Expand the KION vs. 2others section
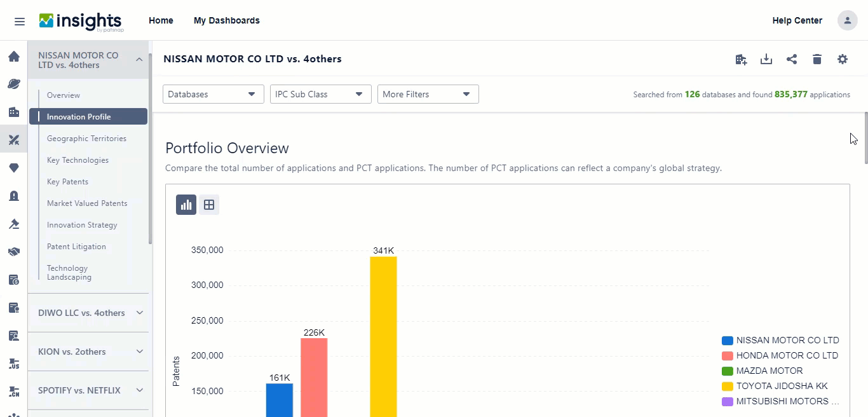Screen dimensions: 868x417 pyautogui.click(x=88, y=352)
